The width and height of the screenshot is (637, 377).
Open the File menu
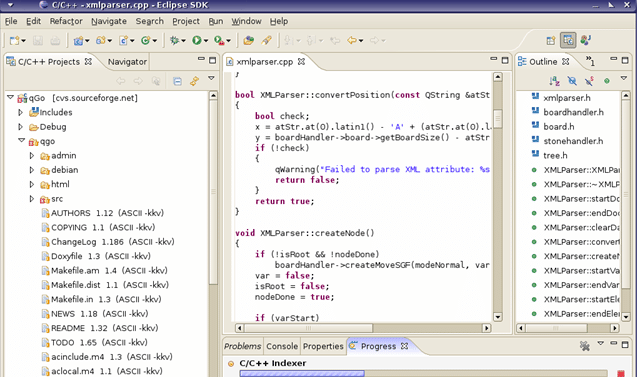(11, 21)
